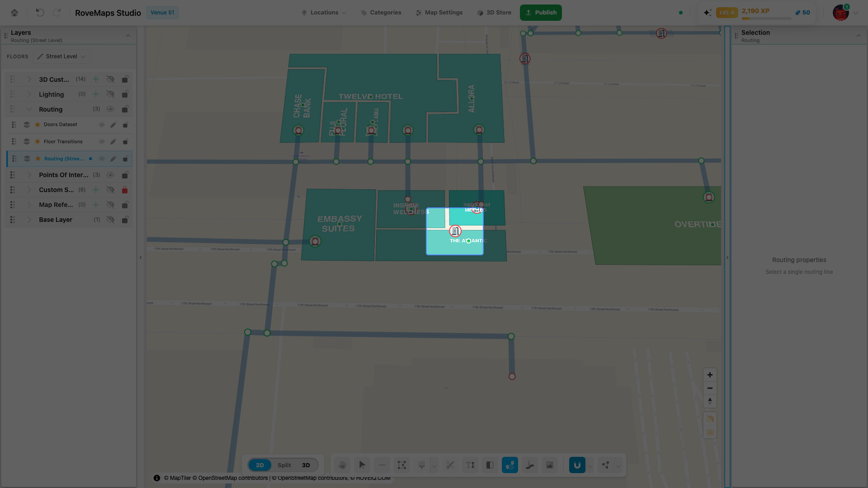This screenshot has width=868, height=488.
Task: Select the escalator floor transition tool
Action: (x=530, y=465)
